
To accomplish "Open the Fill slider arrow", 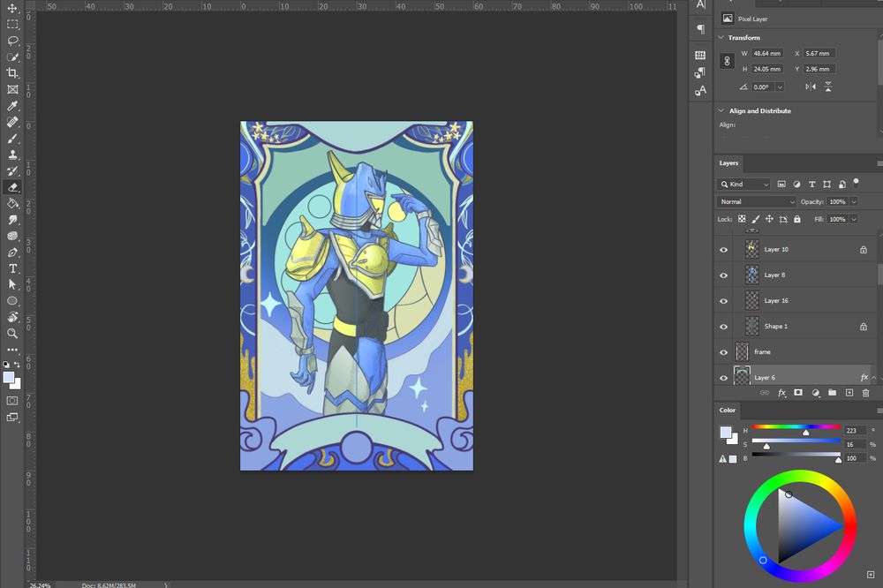I will (x=854, y=219).
